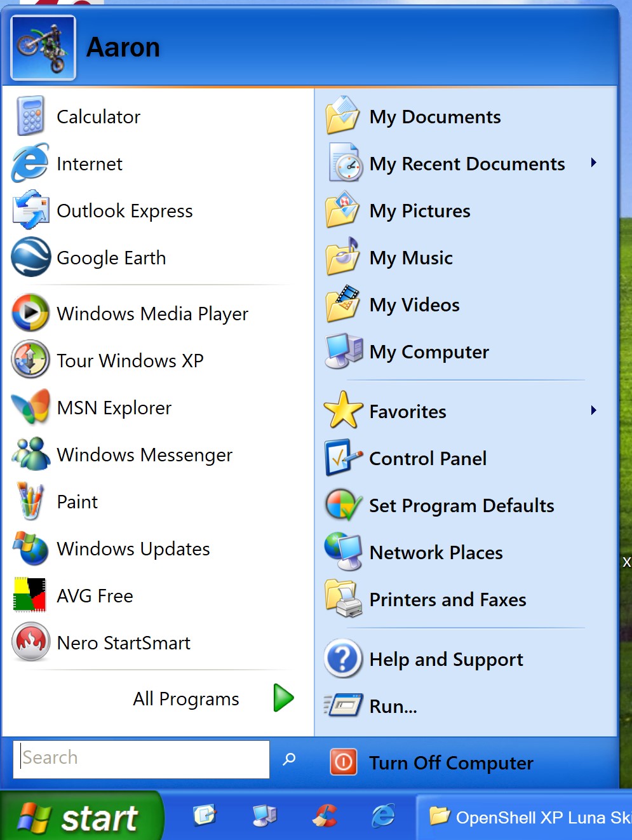Open Windows Media Player

point(152,313)
